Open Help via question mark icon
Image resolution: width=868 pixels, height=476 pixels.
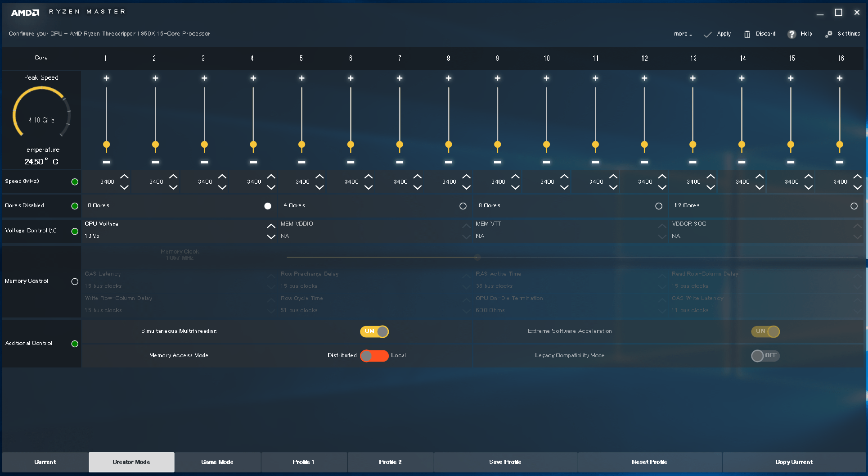(x=792, y=34)
